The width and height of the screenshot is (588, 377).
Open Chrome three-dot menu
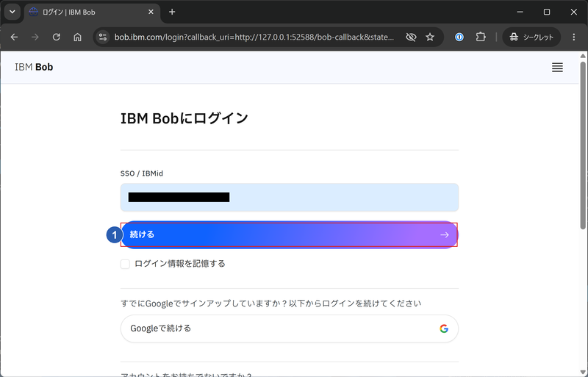pyautogui.click(x=574, y=37)
